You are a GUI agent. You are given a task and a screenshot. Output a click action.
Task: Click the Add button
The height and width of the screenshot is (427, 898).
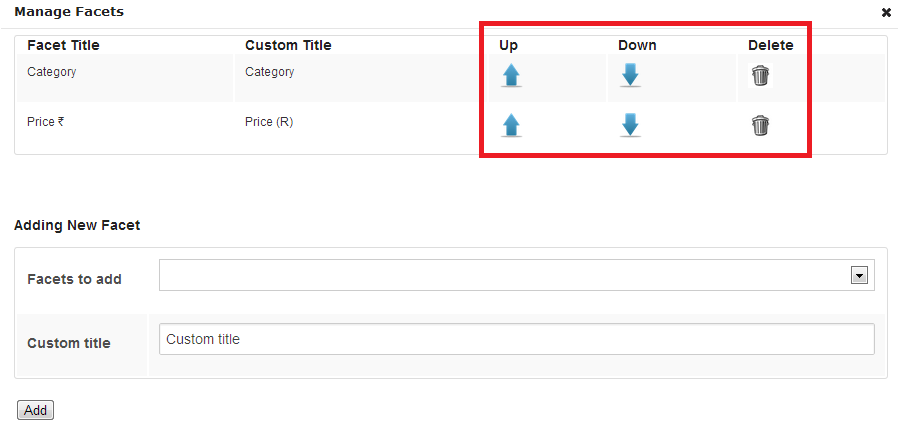36,410
